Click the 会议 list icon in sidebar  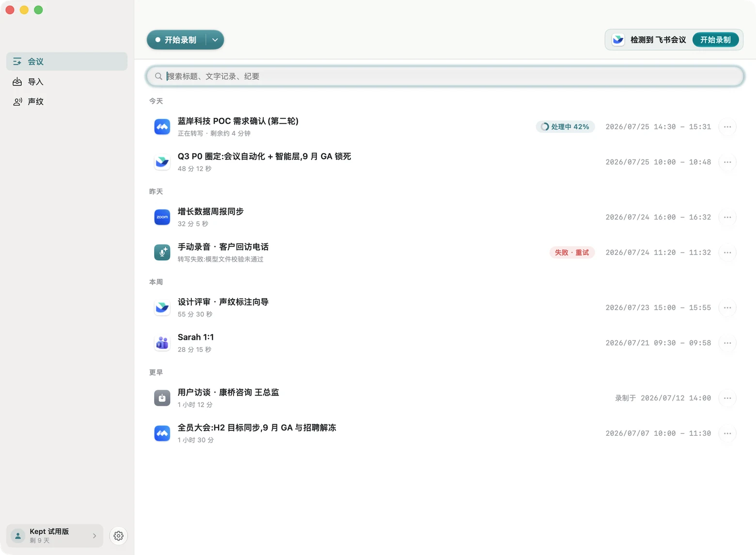[x=17, y=62]
